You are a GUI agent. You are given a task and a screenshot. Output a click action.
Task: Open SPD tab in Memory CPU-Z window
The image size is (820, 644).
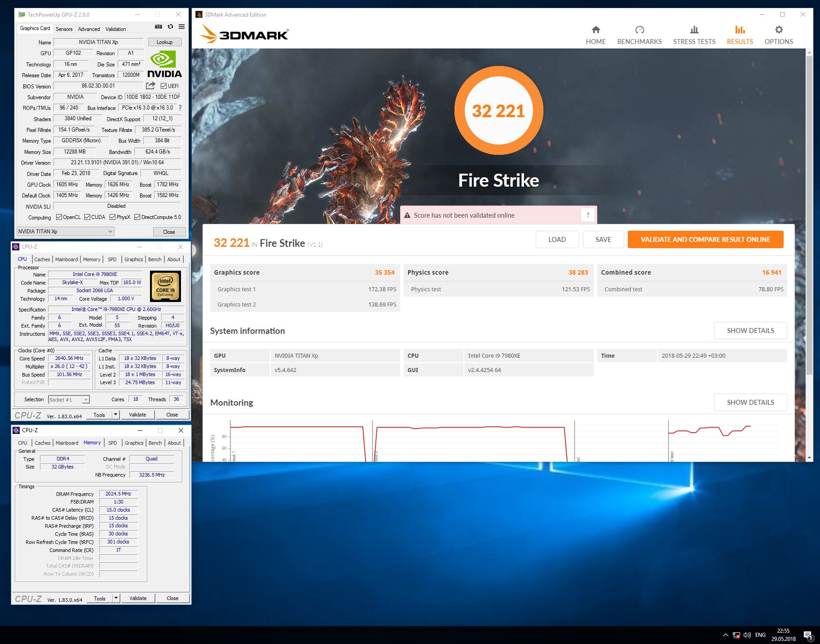point(113,443)
